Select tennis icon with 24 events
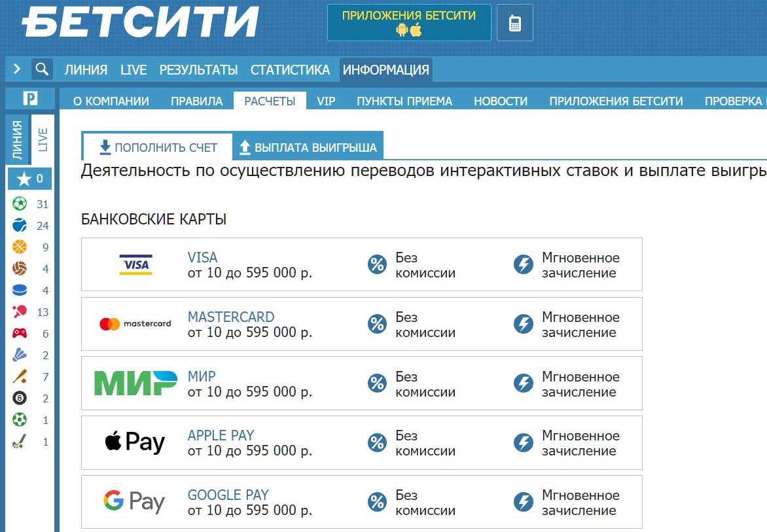The image size is (767, 532). point(20,225)
